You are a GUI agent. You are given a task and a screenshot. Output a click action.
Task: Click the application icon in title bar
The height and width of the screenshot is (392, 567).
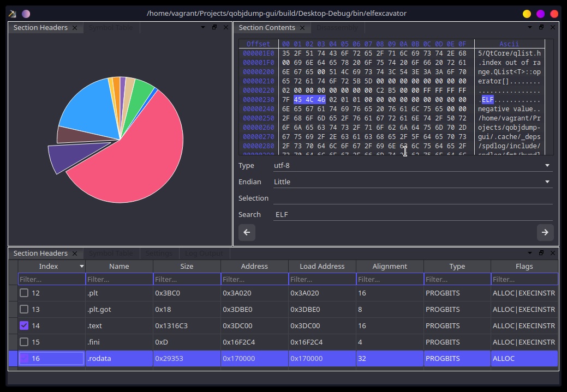pos(12,14)
